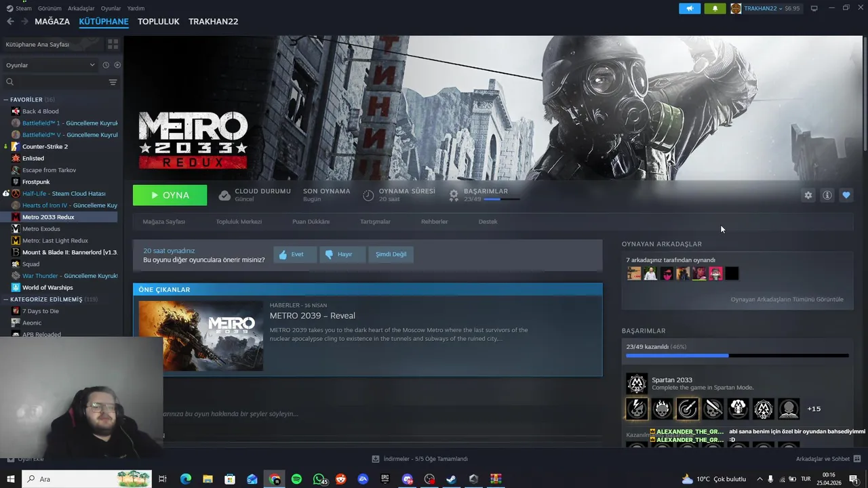Open the Oyunlar dropdown in sidebar
This screenshot has width=868, height=488.
pyautogui.click(x=51, y=65)
